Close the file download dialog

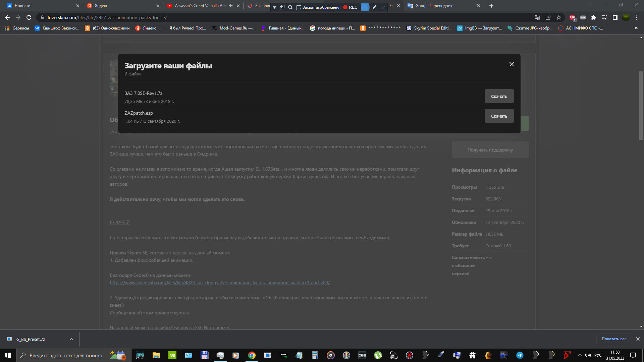pos(512,64)
